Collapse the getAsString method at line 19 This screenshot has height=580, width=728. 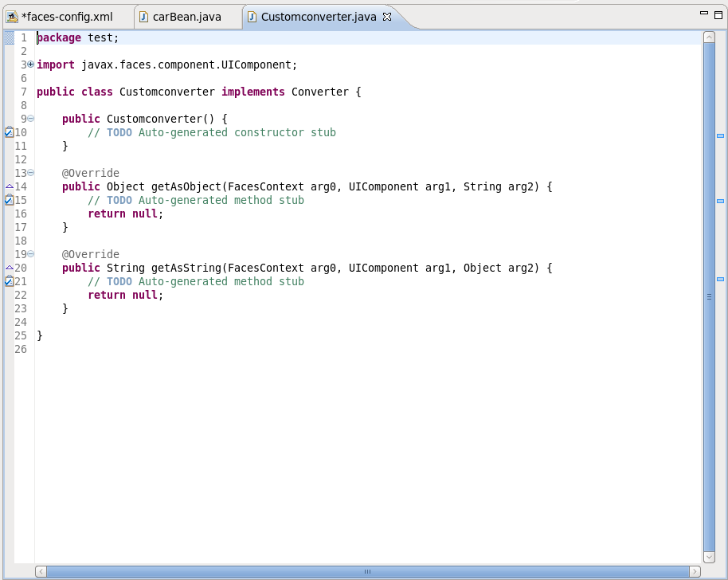coord(30,254)
